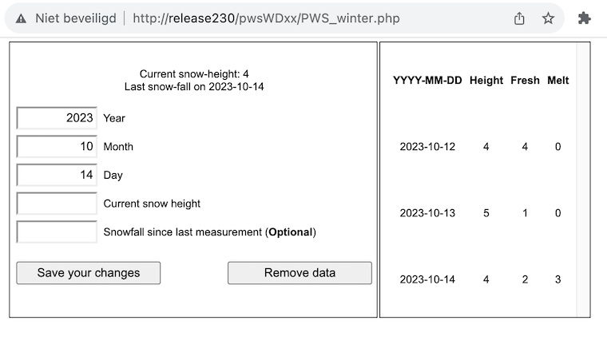Click the Niet beveiligd security label

coord(76,18)
